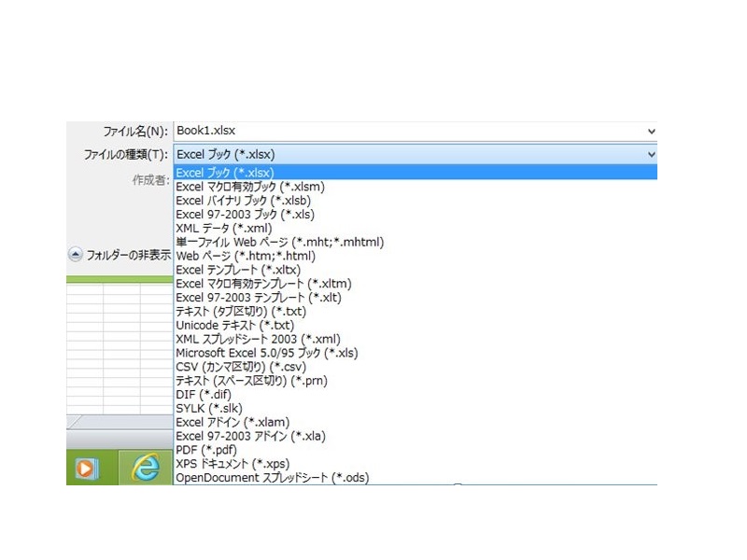Pick Excel アドイン (*.xlam)

(x=233, y=422)
